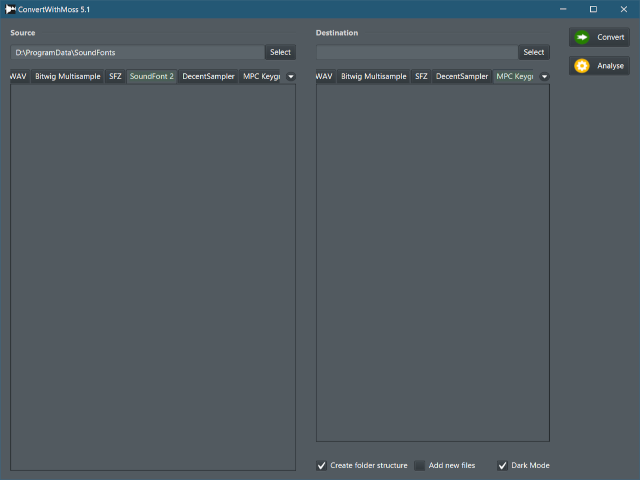Screen dimensions: 640x480
Task: Open the Source Bitwig Multisample tab
Action: coord(67,76)
